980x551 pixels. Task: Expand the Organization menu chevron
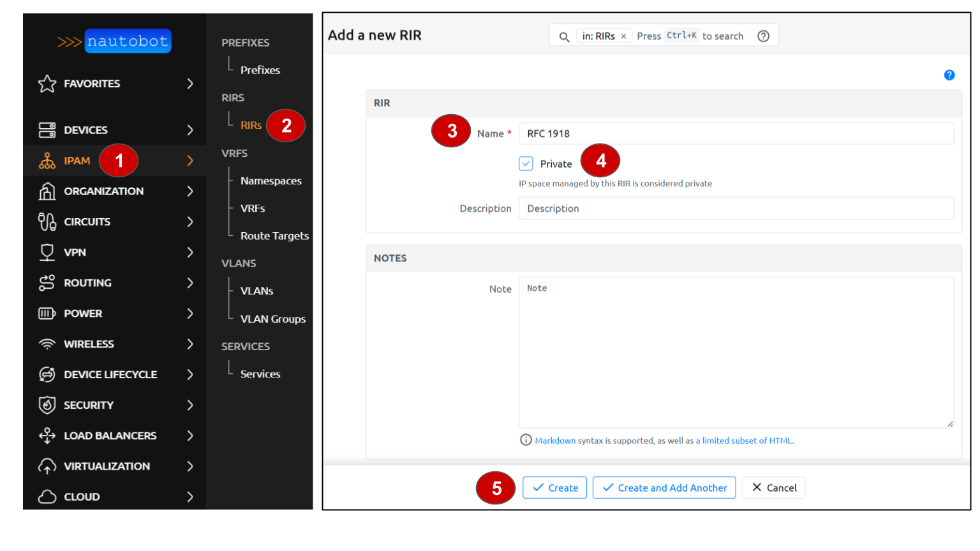(x=189, y=191)
